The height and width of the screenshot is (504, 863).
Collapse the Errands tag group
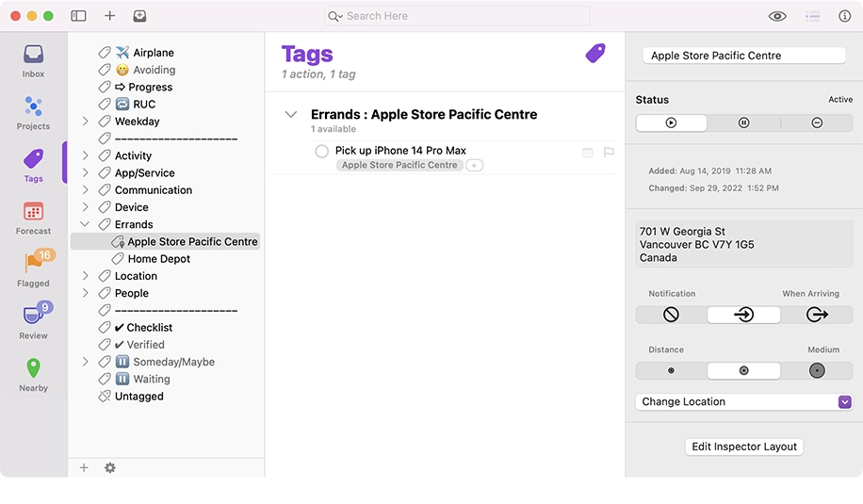click(85, 224)
